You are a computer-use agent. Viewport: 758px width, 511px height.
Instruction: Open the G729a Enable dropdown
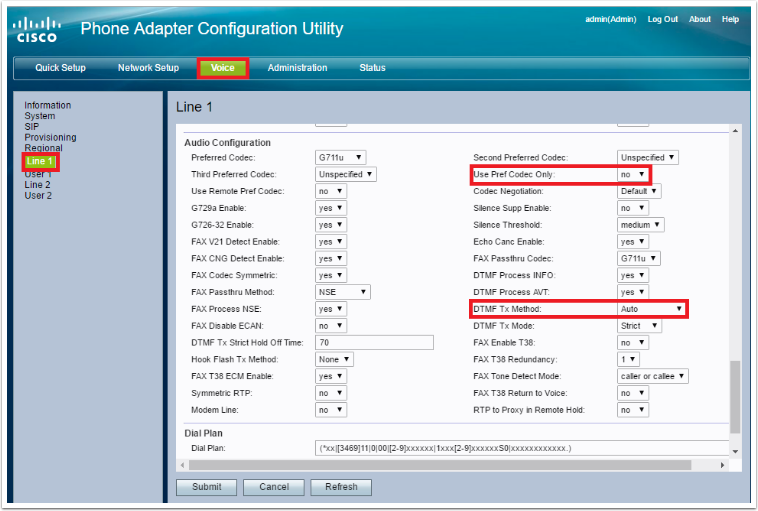(x=331, y=208)
